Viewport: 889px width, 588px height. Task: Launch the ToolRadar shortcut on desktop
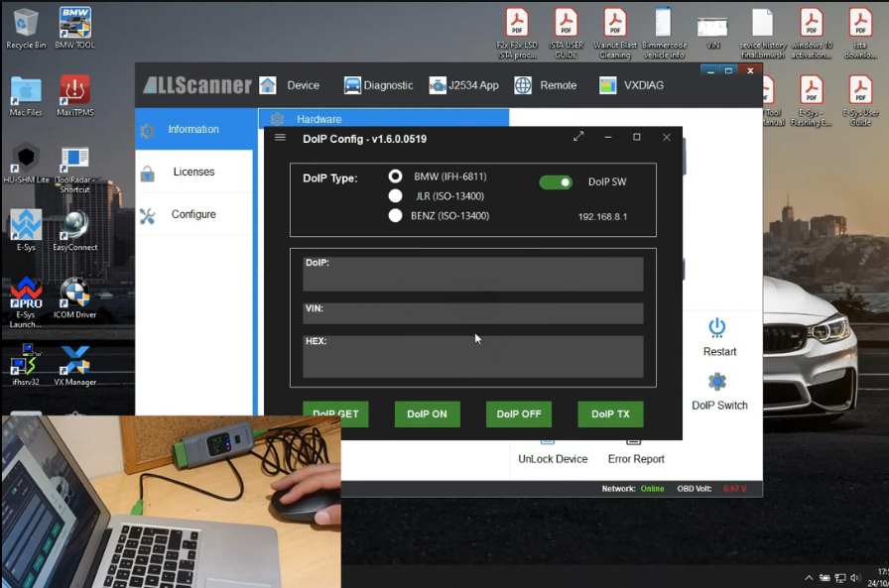tap(74, 169)
